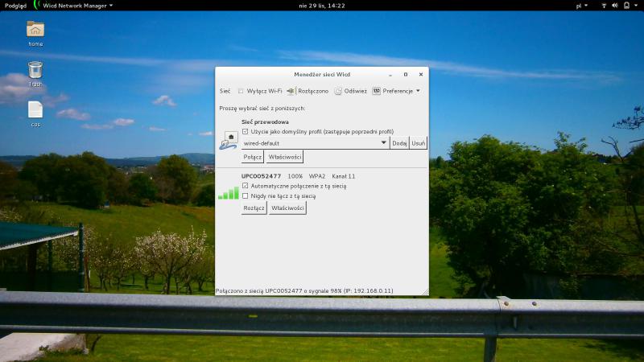Open the Trash icon on desktop
Viewport: 644px width, 362px height.
(x=35, y=71)
